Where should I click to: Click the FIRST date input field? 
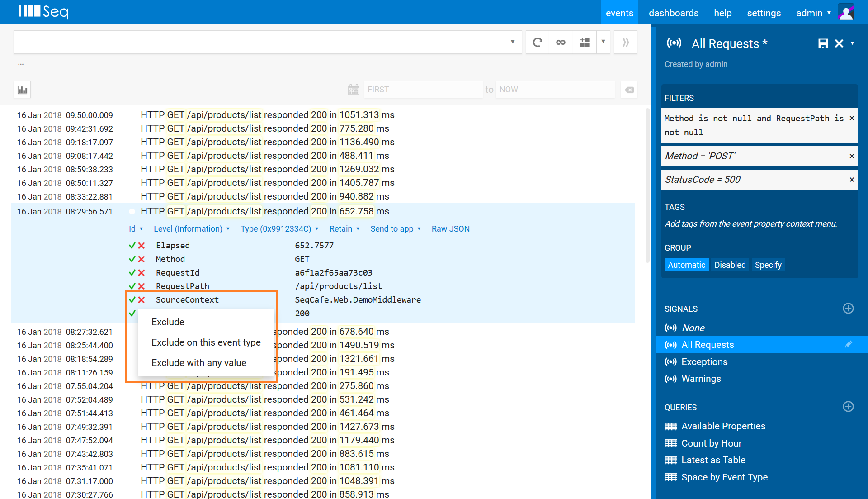click(423, 90)
